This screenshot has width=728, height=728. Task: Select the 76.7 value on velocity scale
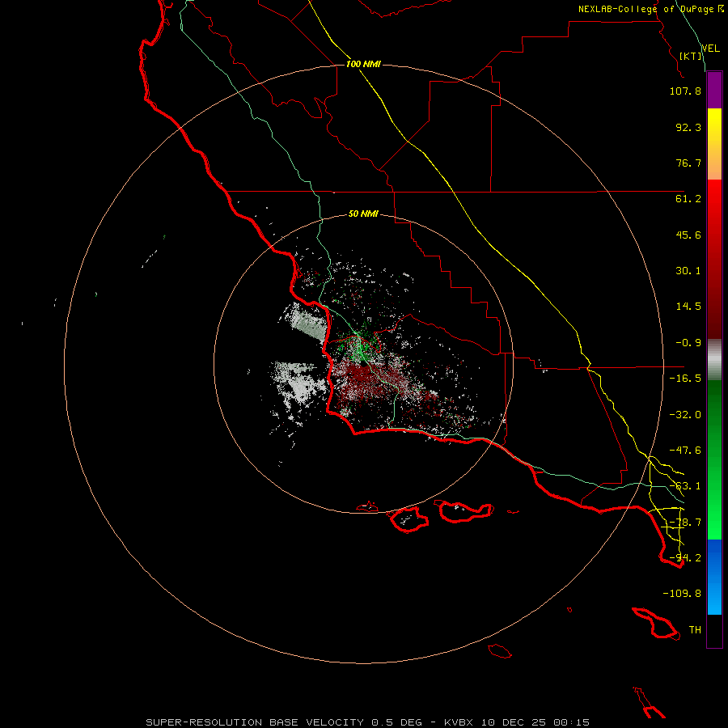[x=688, y=163]
